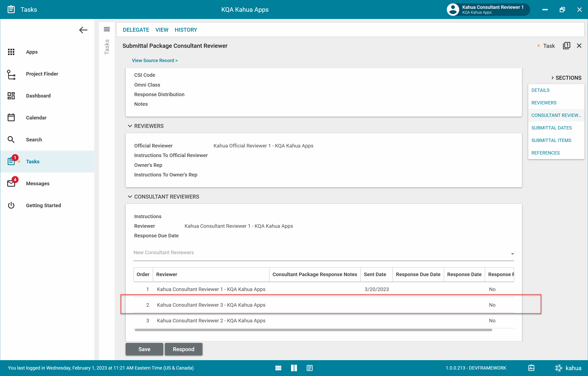This screenshot has width=588, height=376.
Task: Click the Respond button
Action: coord(183,349)
